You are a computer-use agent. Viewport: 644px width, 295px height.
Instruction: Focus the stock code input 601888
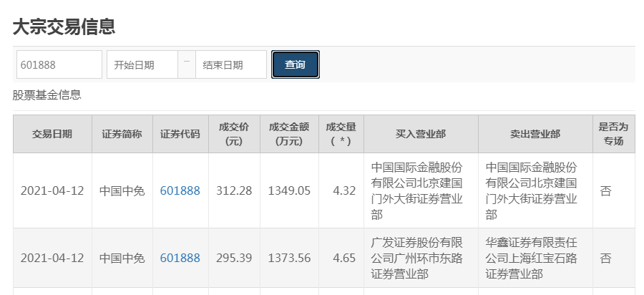[59, 64]
